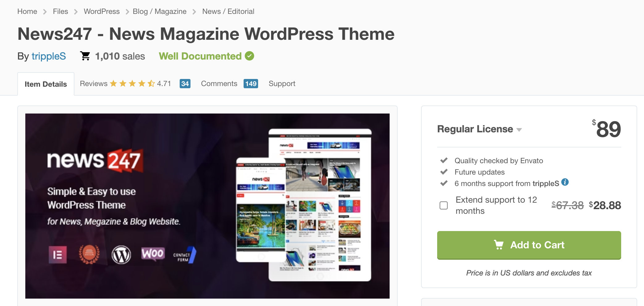
Task: Click the orange award badge in preview
Action: click(89, 254)
